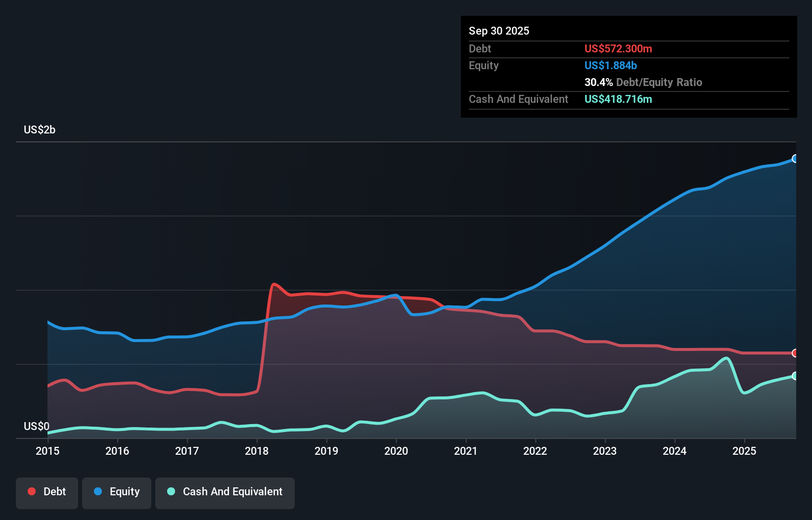Toggle the Cash And Equivalent series visibility
The height and width of the screenshot is (520, 812).
tap(225, 492)
